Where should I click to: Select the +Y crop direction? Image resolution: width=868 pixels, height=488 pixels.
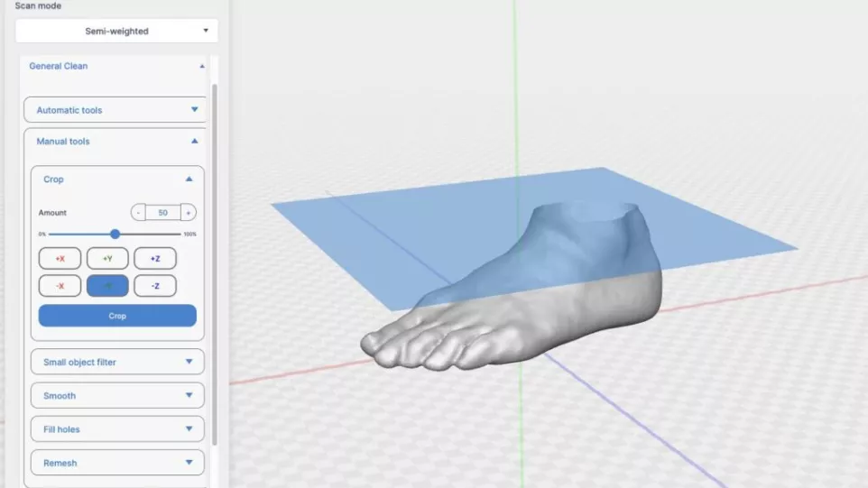pyautogui.click(x=107, y=258)
